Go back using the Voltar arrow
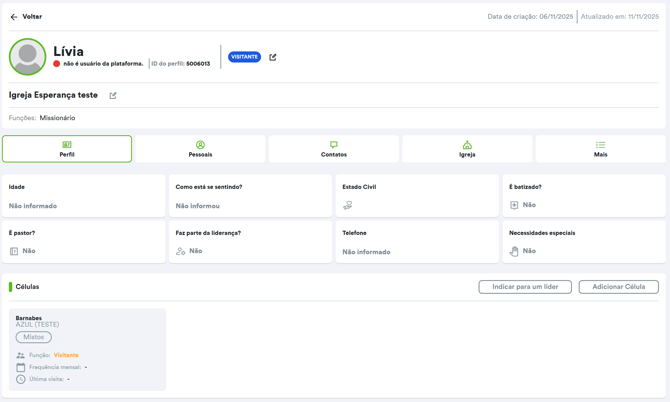 click(14, 17)
